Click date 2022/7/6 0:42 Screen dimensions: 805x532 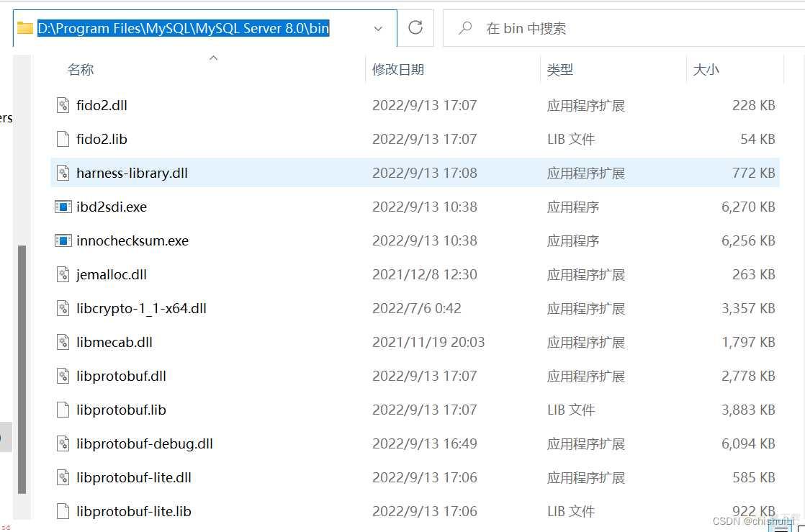[x=417, y=309]
